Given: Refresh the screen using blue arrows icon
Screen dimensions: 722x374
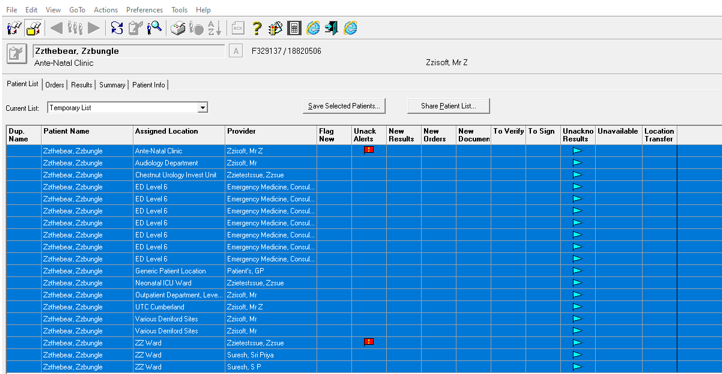Looking at the screenshot, I should point(117,29).
